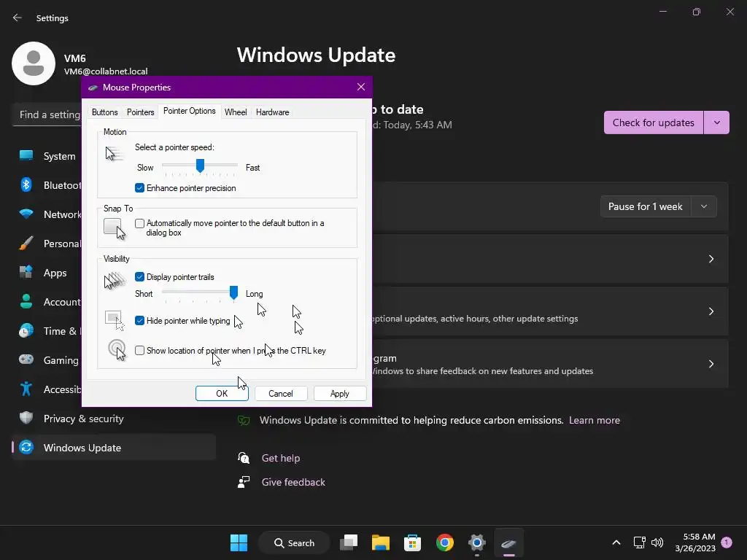This screenshot has width=747, height=560.
Task: Enable show pointer location with CTRL key
Action: click(139, 351)
